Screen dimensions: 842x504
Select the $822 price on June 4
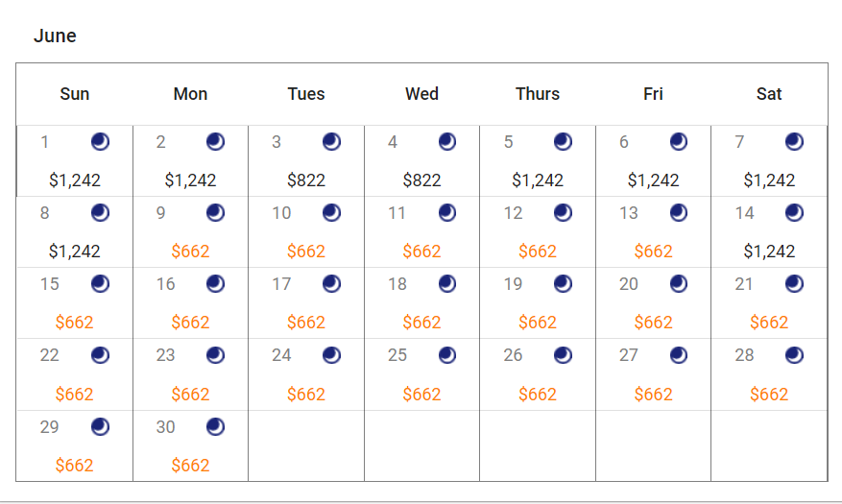pos(422,180)
